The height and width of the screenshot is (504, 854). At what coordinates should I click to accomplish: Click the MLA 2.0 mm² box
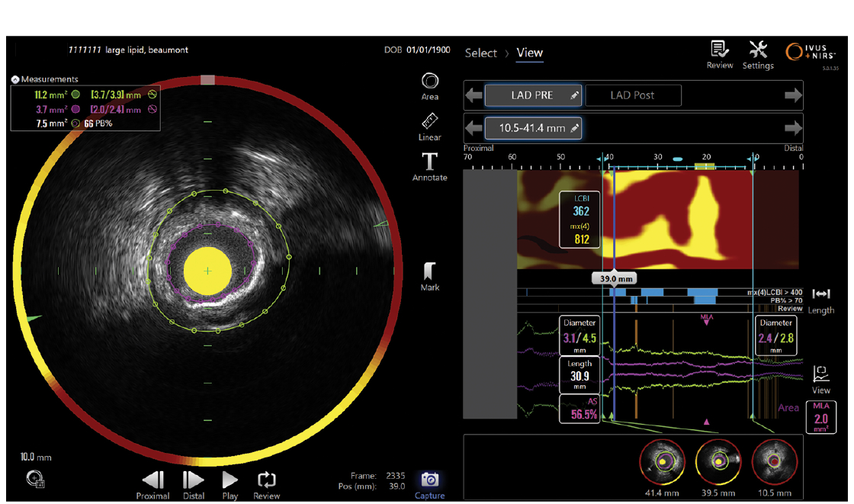[x=820, y=417]
